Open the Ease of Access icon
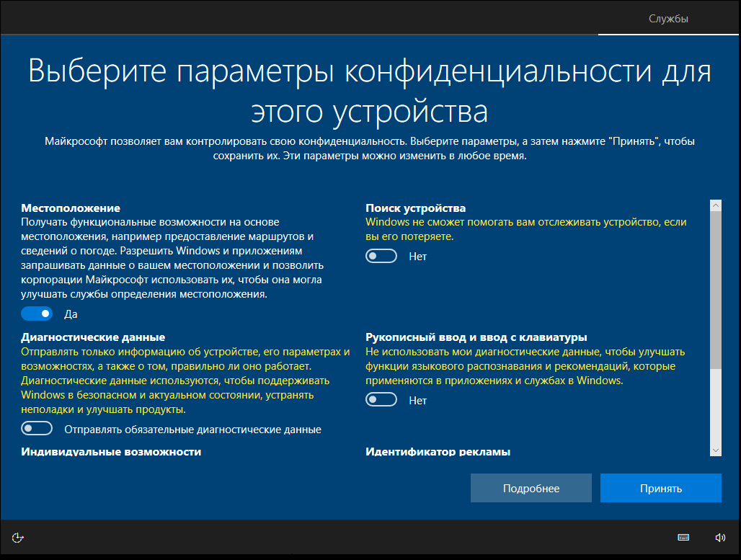This screenshot has height=560, width=741. pyautogui.click(x=17, y=538)
